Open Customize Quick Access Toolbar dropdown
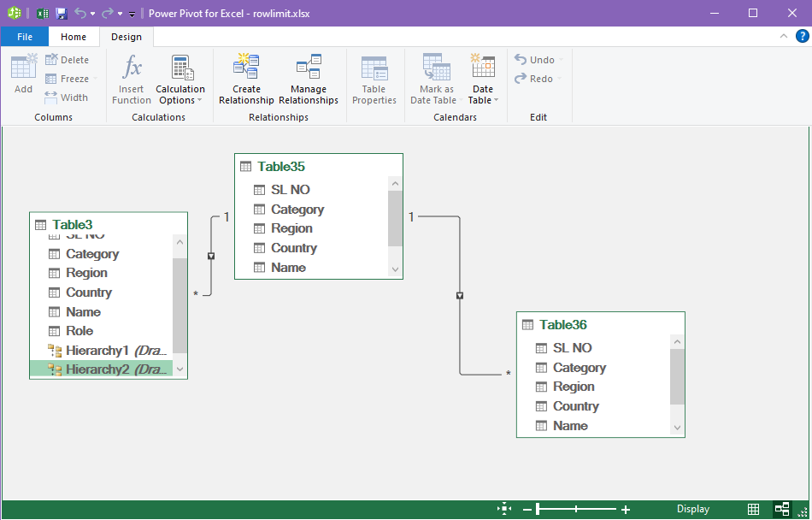The height and width of the screenshot is (520, 812). point(132,14)
